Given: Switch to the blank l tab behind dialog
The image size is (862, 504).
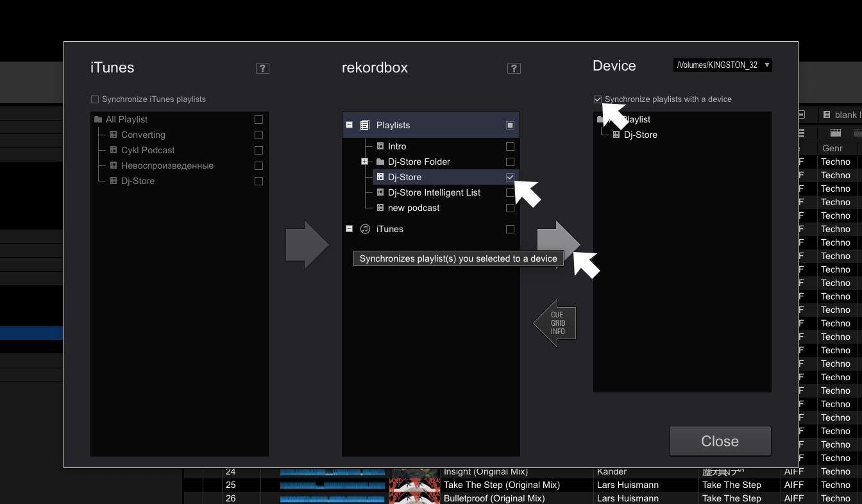Looking at the screenshot, I should 840,115.
